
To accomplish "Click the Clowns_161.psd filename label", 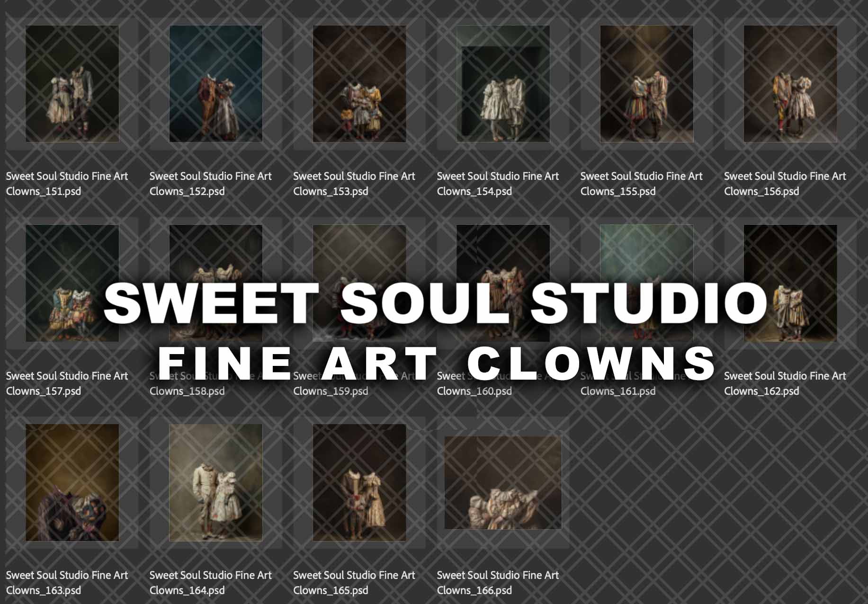I will 618,391.
